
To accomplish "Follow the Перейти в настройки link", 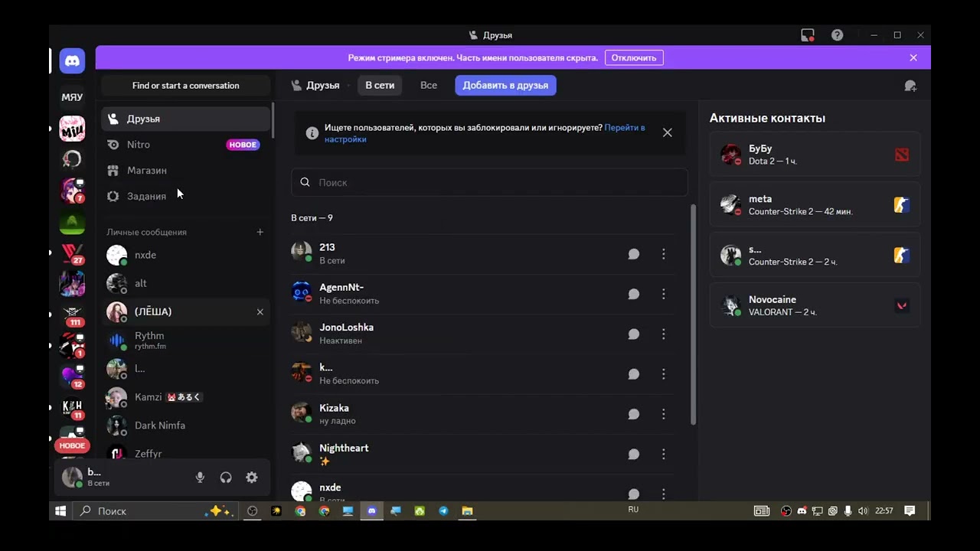I will pos(485,133).
